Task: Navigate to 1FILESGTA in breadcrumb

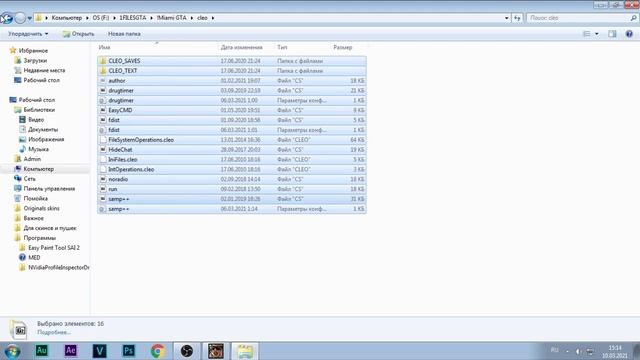Action: 133,18
